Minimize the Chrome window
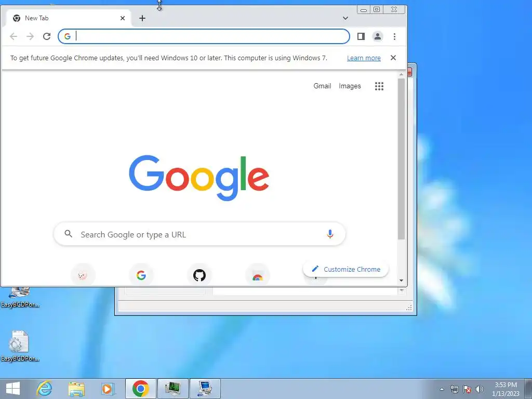 (363, 10)
